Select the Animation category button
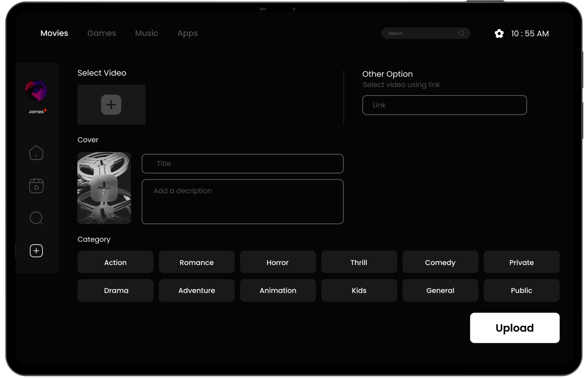Screen dimensions: 588x378 point(278,290)
